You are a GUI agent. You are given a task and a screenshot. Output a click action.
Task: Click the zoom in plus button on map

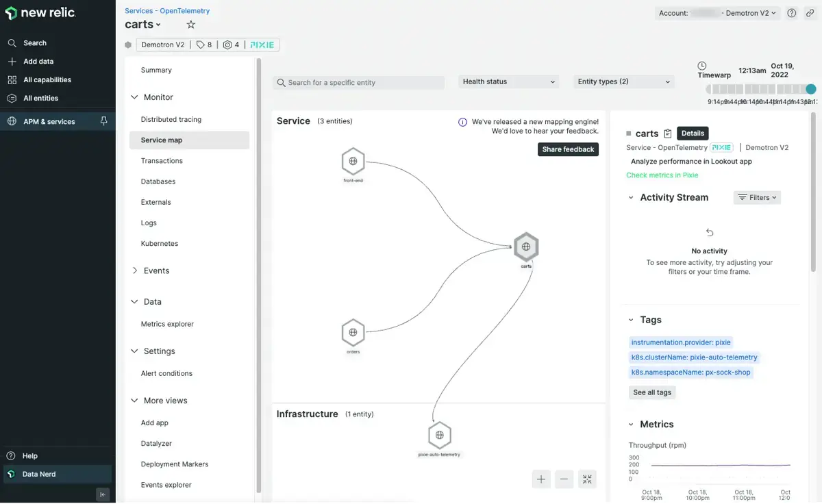pyautogui.click(x=541, y=479)
